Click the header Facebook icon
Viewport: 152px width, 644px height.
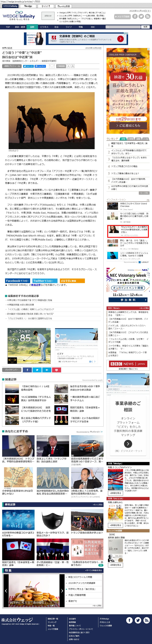(x=135, y=16)
